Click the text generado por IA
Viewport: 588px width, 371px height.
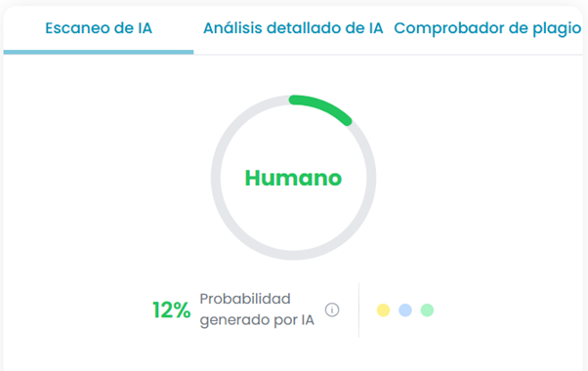pos(257,320)
